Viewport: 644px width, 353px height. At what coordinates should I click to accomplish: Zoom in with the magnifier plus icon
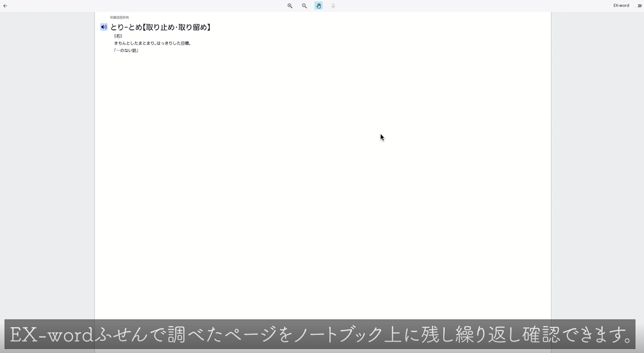point(290,6)
